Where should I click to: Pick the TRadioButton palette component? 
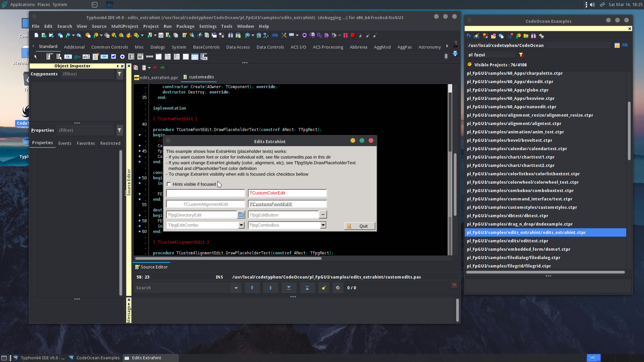[122, 57]
